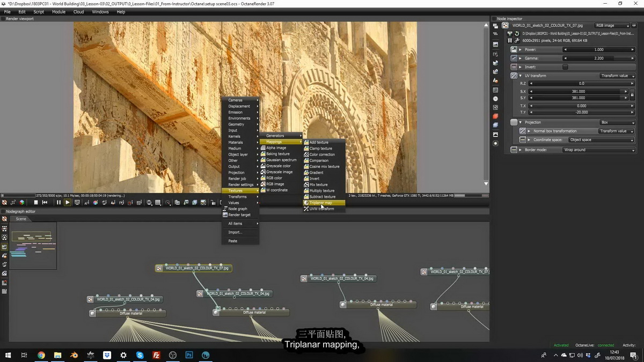Click the Power value slider showing 1.000

pos(599,49)
